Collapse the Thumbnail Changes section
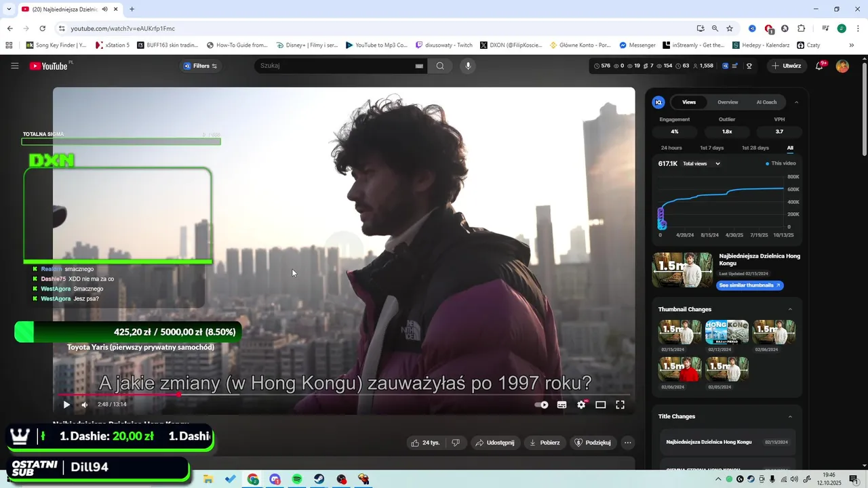Image resolution: width=868 pixels, height=488 pixels. coord(790,309)
